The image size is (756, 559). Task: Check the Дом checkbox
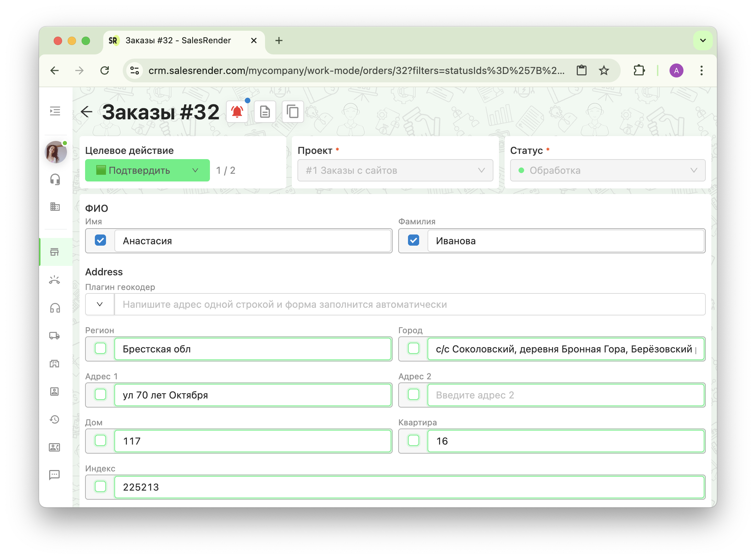click(x=100, y=441)
